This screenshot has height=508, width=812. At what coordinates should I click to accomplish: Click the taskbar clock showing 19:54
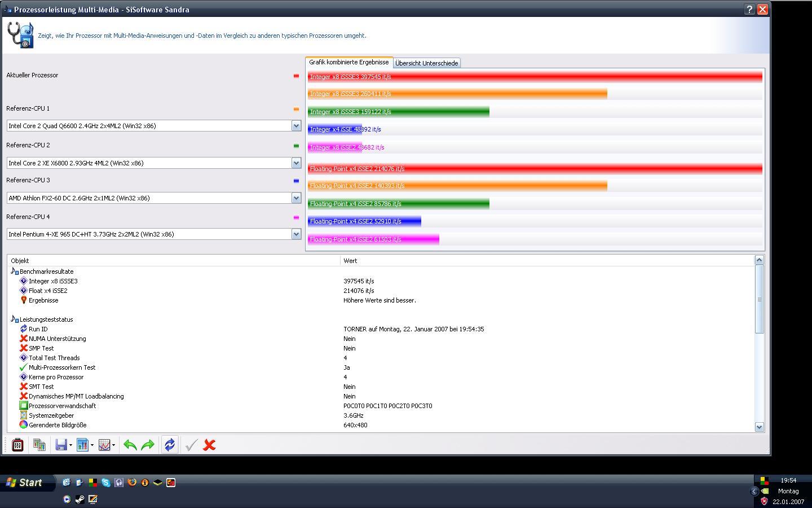(x=788, y=480)
